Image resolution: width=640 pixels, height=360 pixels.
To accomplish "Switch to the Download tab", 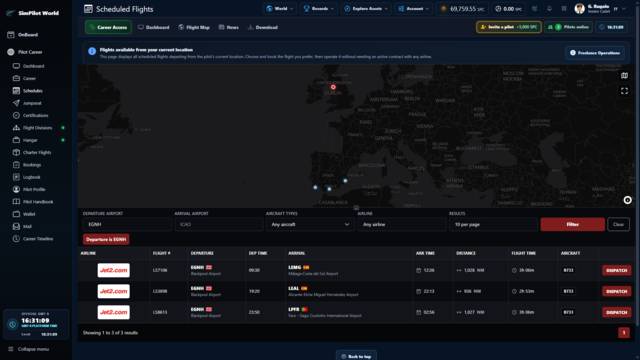I will pyautogui.click(x=262, y=27).
